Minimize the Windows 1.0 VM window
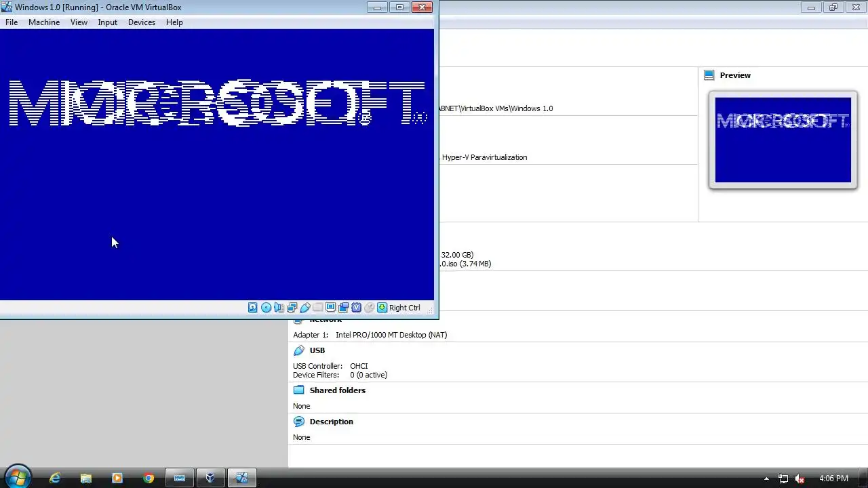Viewport: 868px width, 488px height. (378, 7)
